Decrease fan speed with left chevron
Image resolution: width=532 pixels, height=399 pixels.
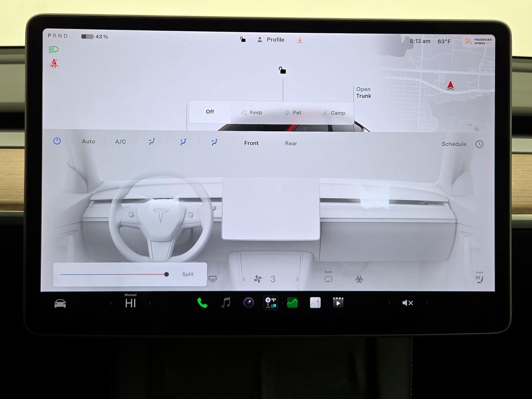click(x=244, y=279)
